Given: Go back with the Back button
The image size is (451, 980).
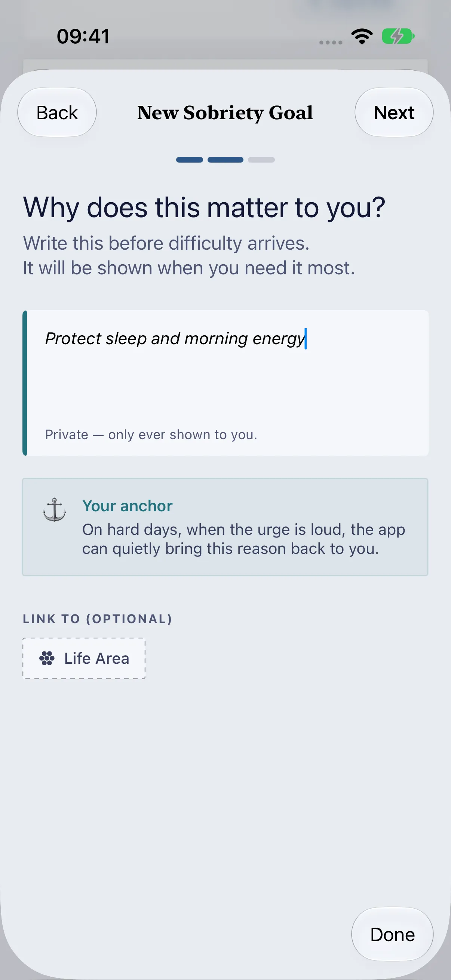Looking at the screenshot, I should pyautogui.click(x=57, y=113).
